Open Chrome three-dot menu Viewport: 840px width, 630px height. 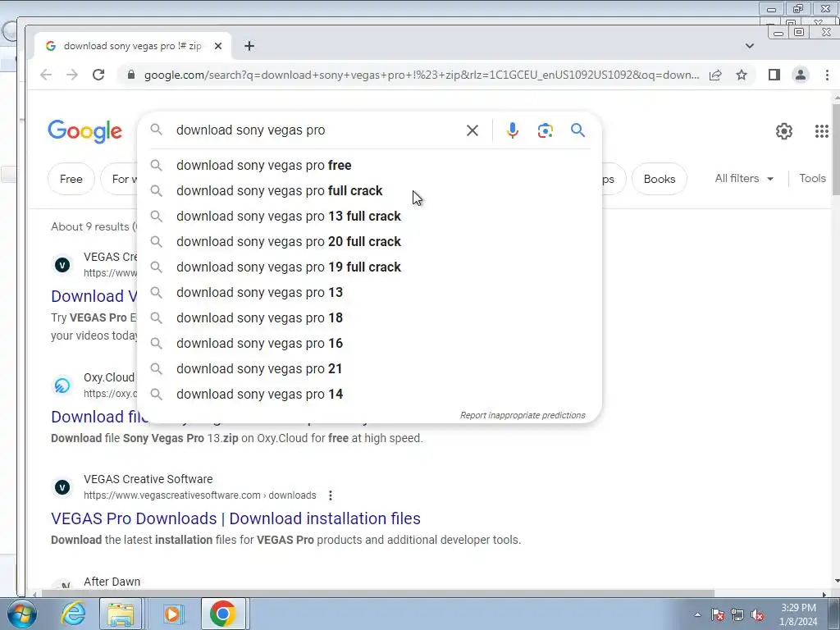[x=827, y=75]
